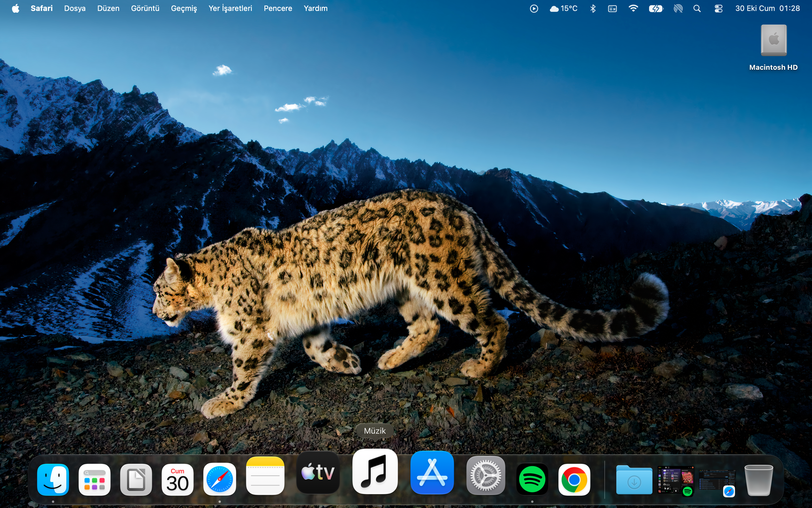
Task: Launch the Müzik app in the Dock
Action: 375,471
